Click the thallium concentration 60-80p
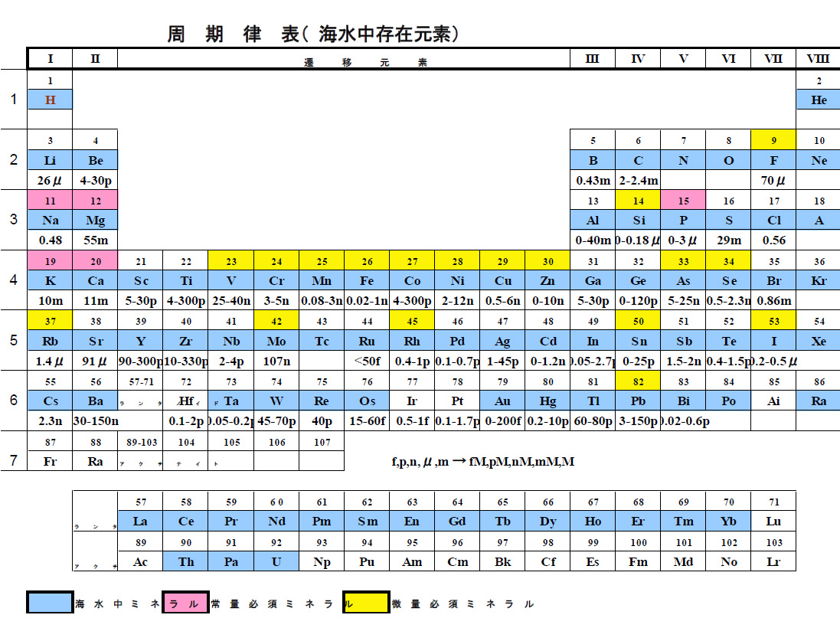Viewport: 840px width, 628px height. pyautogui.click(x=593, y=421)
